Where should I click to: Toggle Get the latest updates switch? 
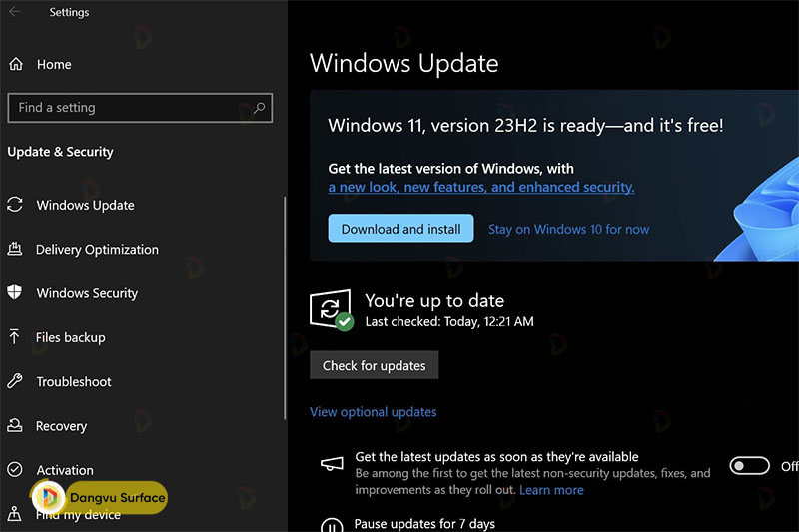click(x=749, y=466)
